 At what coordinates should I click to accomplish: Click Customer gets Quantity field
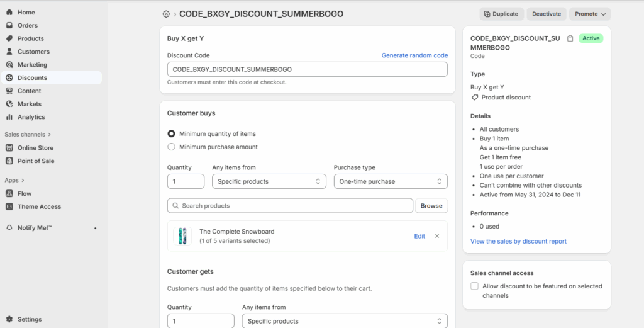[201, 321]
